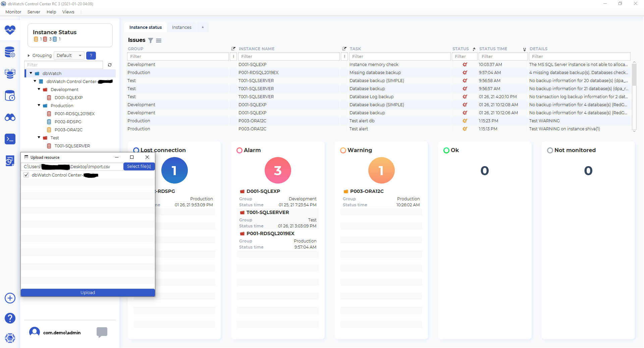
Task: Open the Default grouping dropdown
Action: [69, 56]
